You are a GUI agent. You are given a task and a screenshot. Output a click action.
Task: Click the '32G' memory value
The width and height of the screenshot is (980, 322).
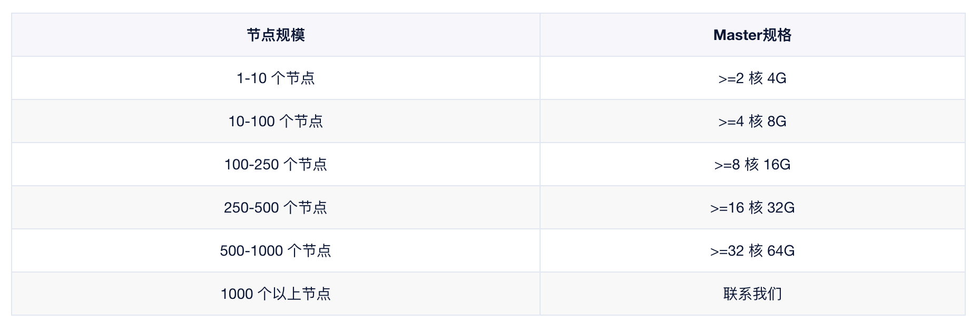[x=781, y=208]
